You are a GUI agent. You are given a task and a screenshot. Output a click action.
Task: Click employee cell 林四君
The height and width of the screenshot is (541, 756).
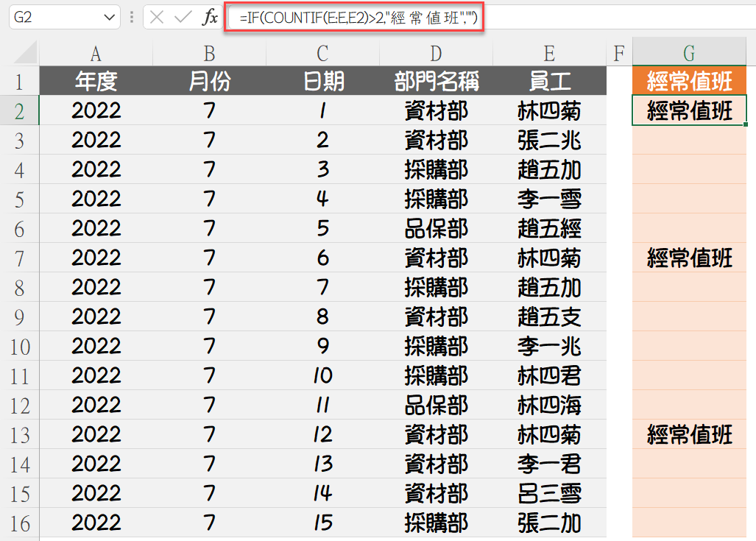[549, 375]
